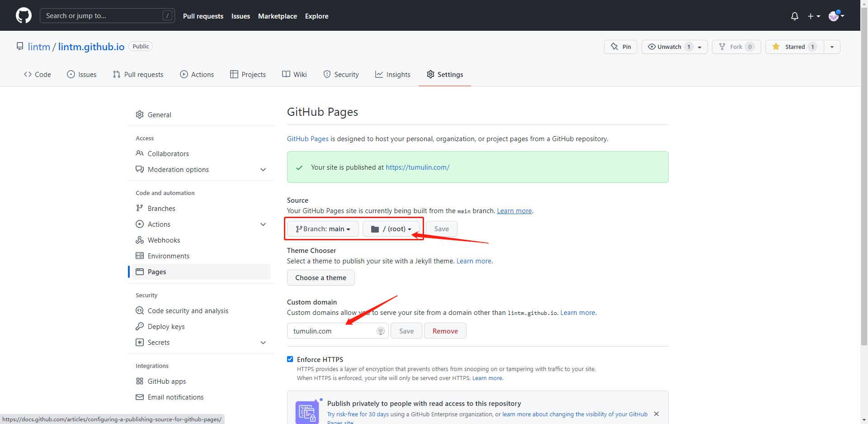Expand the Secrets section chevron
Viewport: 868px width, 424px height.
263,343
